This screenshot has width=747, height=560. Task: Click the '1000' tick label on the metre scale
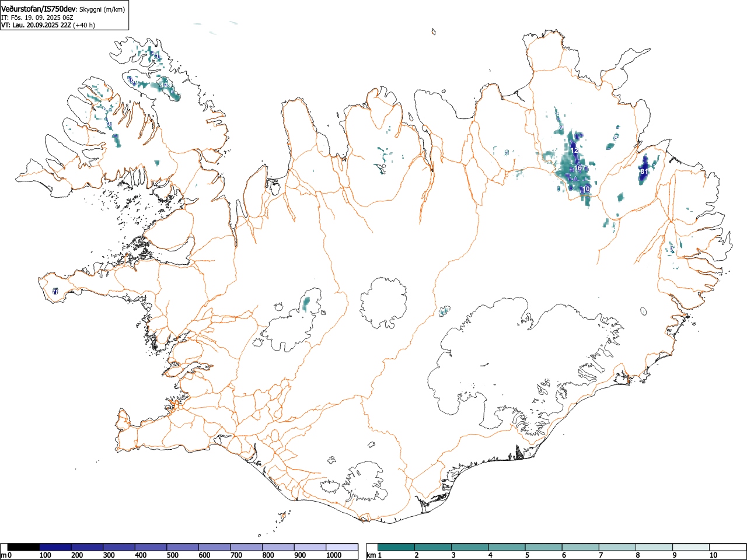334,555
